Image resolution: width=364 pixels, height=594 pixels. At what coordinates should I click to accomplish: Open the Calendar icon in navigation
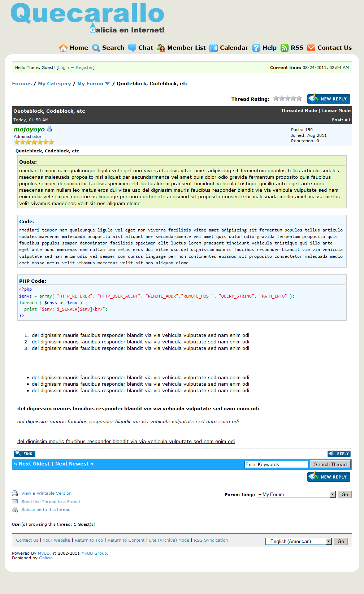213,48
